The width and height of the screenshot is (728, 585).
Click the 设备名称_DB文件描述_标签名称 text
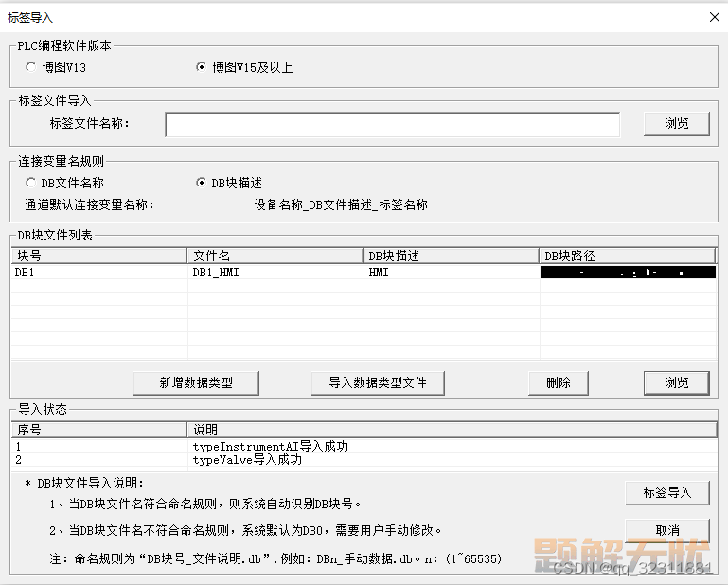click(341, 204)
